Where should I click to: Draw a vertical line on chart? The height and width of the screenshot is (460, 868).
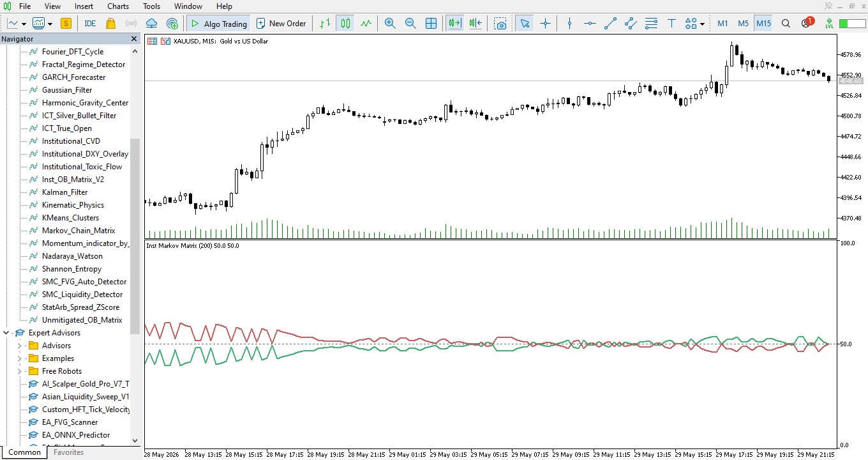[569, 24]
